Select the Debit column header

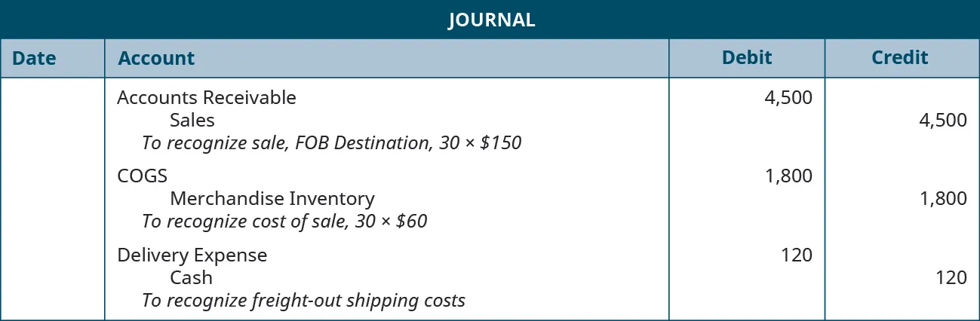tap(747, 58)
